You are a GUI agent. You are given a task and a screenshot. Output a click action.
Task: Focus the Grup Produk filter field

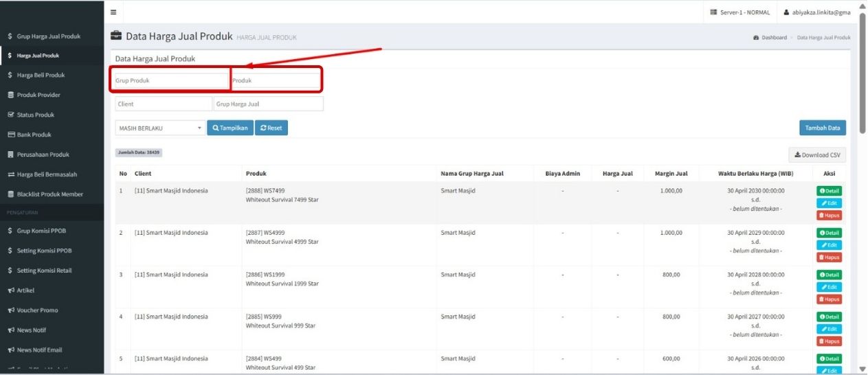click(171, 80)
